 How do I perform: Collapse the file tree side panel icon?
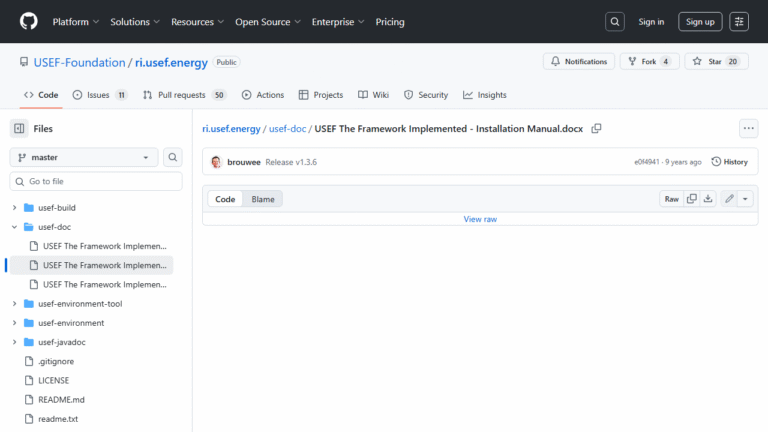19,129
